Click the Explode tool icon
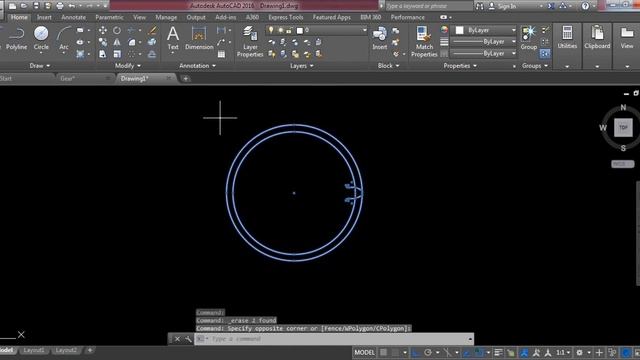 point(152,42)
